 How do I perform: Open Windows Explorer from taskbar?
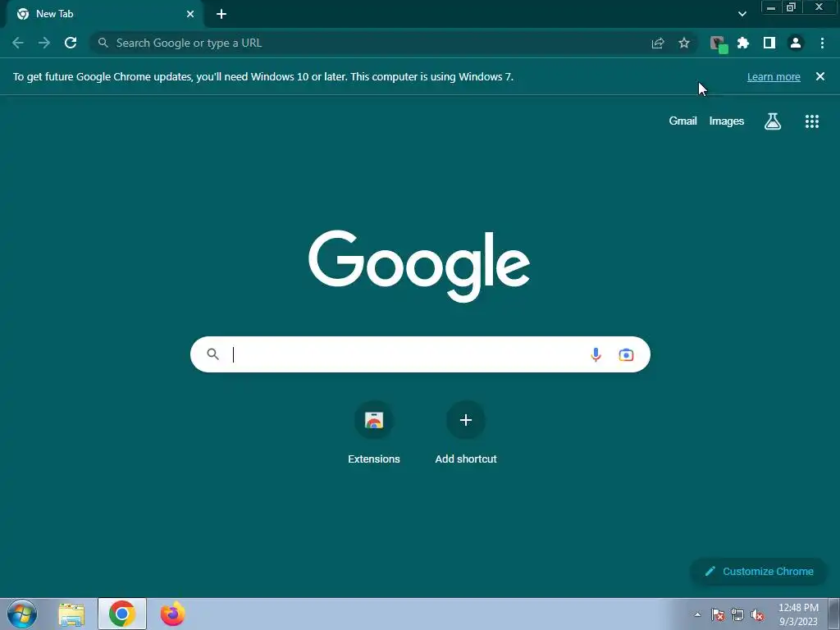[x=71, y=614]
